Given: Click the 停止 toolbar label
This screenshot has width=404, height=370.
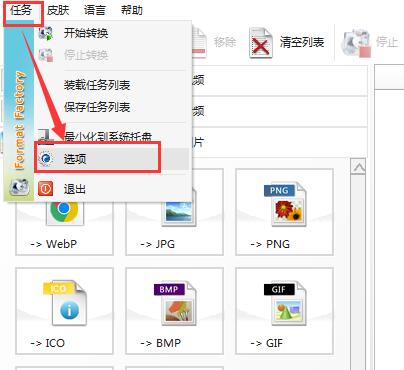Looking at the screenshot, I should tap(387, 42).
